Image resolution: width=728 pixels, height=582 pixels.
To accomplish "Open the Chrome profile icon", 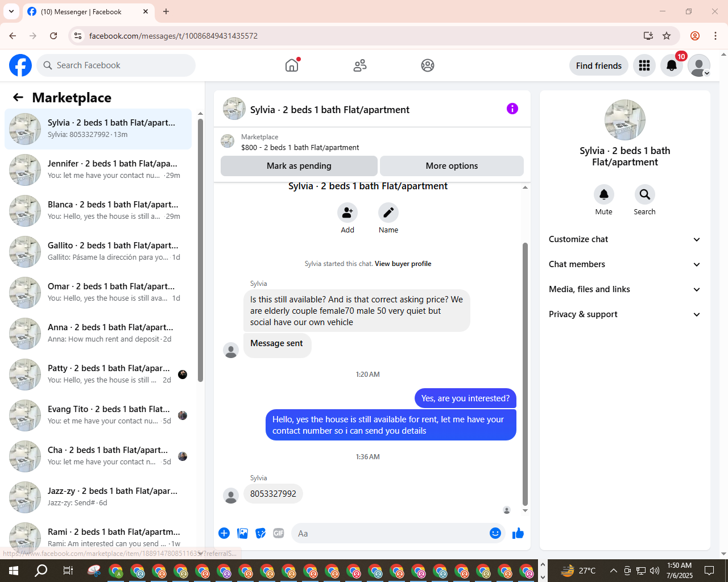I will click(695, 36).
